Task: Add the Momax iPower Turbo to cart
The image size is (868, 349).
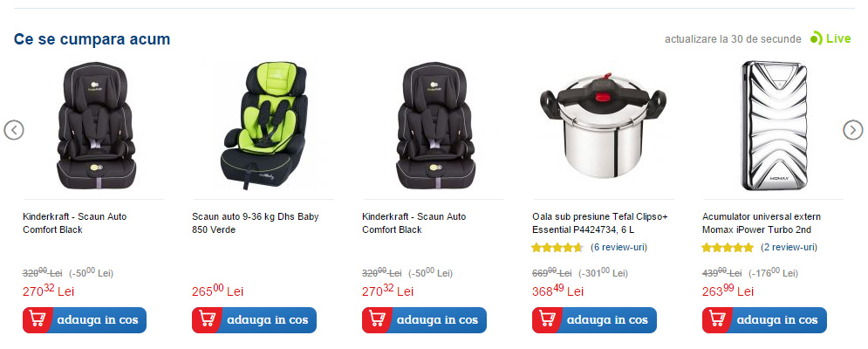Action: click(x=764, y=320)
